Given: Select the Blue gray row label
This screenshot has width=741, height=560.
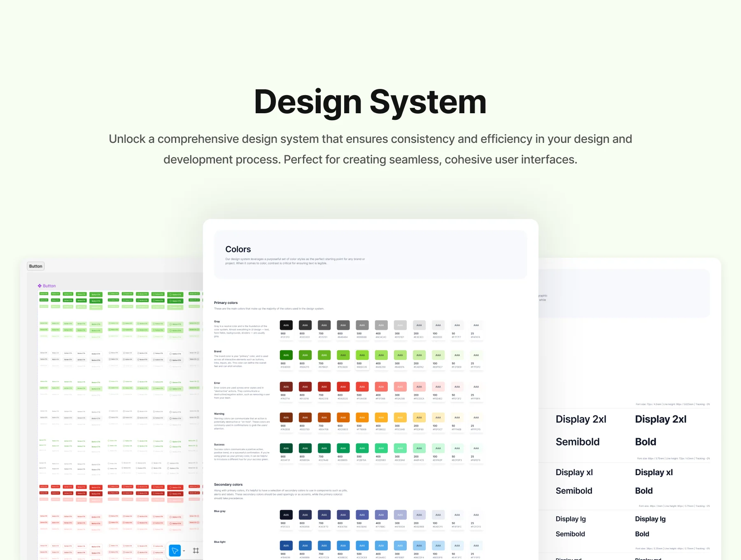Looking at the screenshot, I should pyautogui.click(x=220, y=511).
